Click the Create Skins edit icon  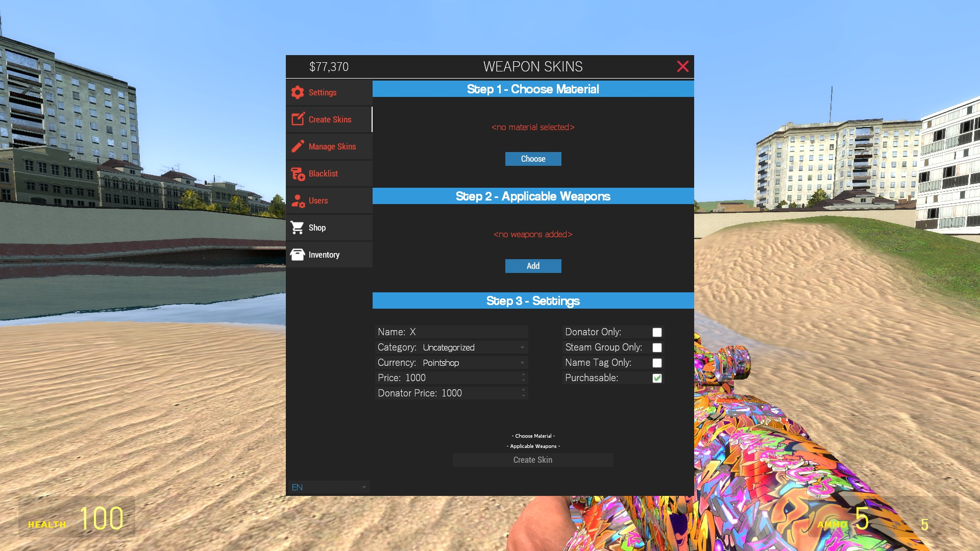(x=298, y=119)
